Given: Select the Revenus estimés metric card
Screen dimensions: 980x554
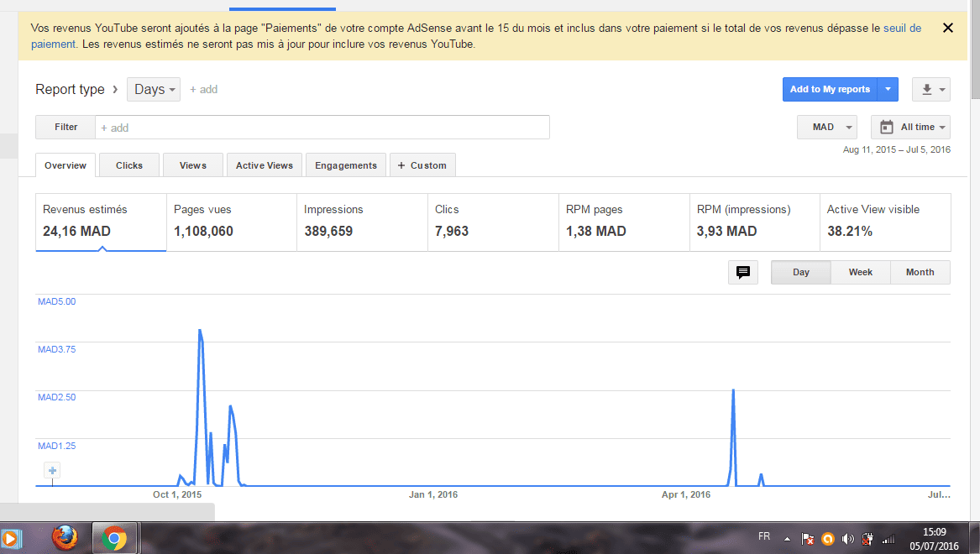Looking at the screenshot, I should tap(102, 222).
